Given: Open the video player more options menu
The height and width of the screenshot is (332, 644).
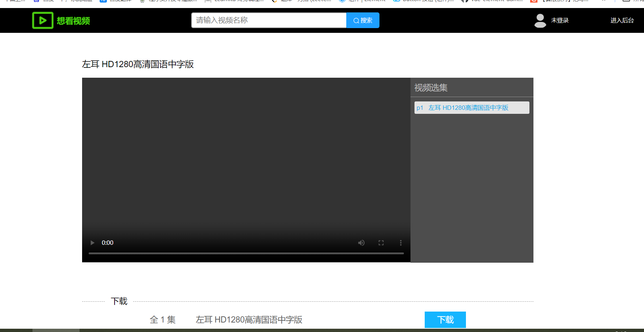Looking at the screenshot, I should pos(401,243).
